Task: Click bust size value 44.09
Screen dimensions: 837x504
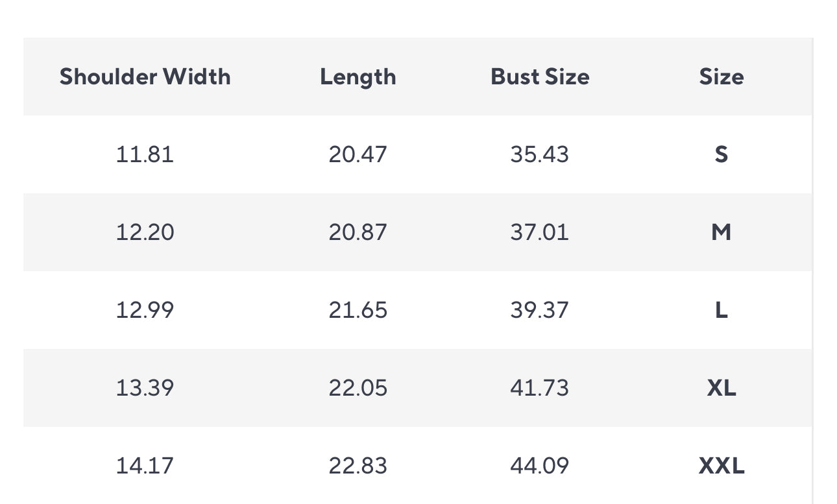Action: 540,466
